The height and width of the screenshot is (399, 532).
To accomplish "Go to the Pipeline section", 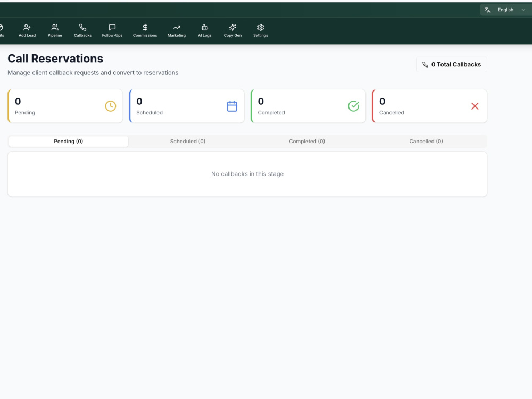I will [55, 30].
